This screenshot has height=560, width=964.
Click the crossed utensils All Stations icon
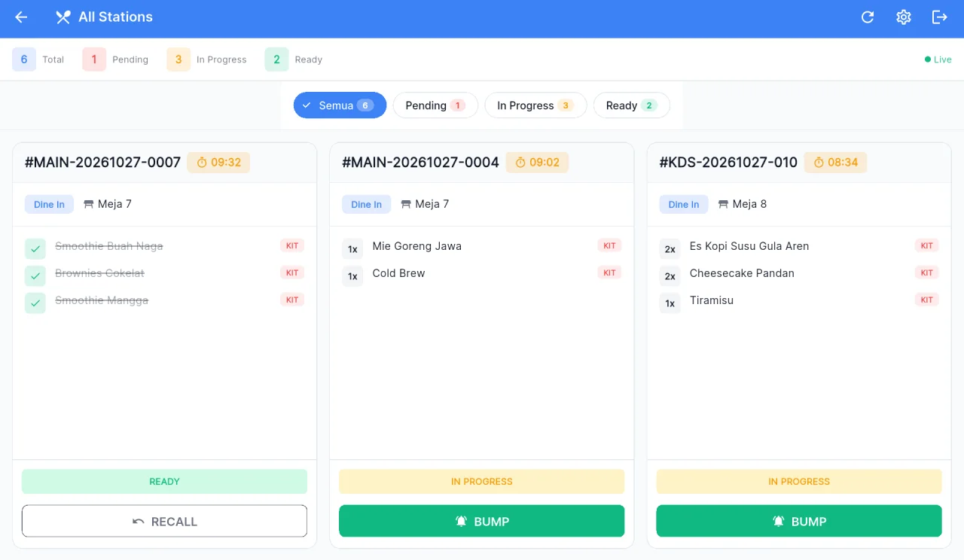[63, 17]
